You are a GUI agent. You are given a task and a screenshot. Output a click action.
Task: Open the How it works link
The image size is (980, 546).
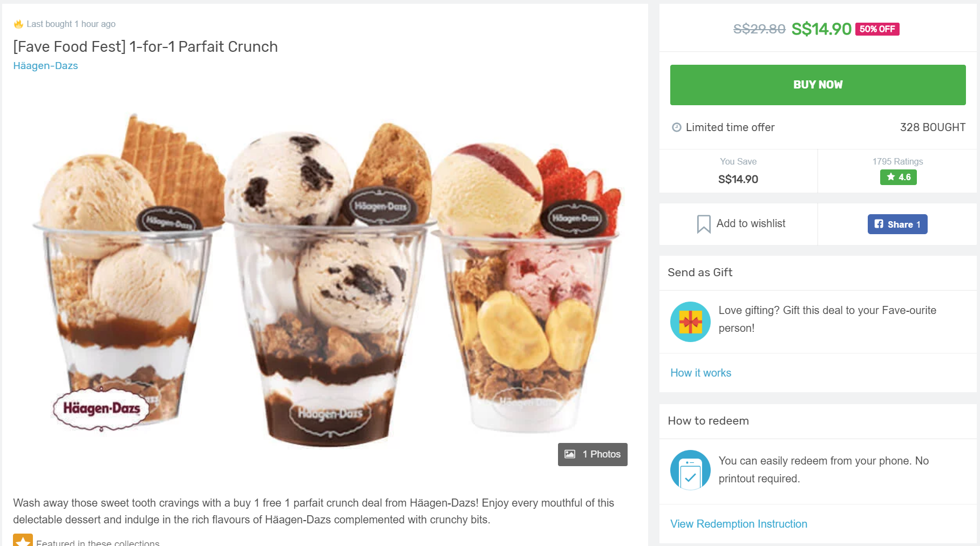[x=700, y=373]
